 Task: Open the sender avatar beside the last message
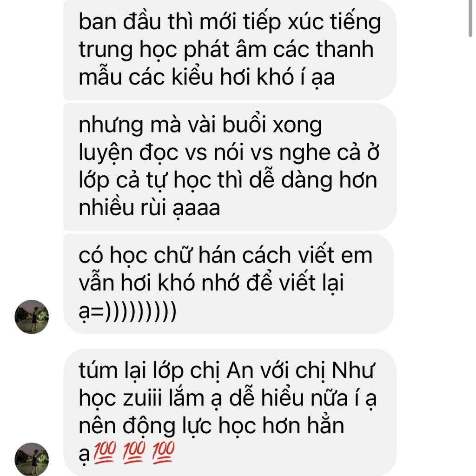point(32,459)
